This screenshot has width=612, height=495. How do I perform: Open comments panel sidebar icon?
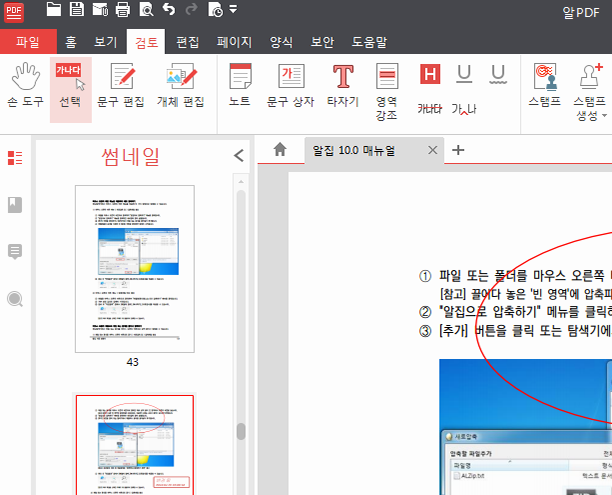(x=15, y=252)
